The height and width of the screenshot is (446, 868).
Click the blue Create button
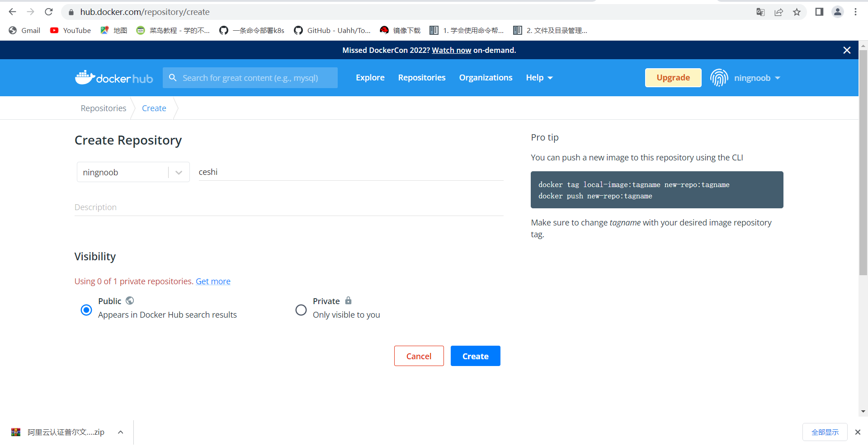pyautogui.click(x=476, y=356)
